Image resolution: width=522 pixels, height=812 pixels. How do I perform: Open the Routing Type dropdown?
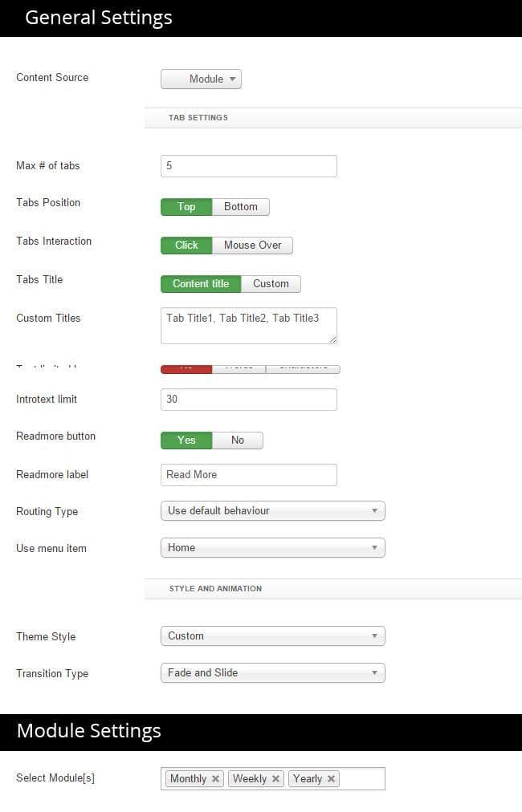[x=272, y=511]
